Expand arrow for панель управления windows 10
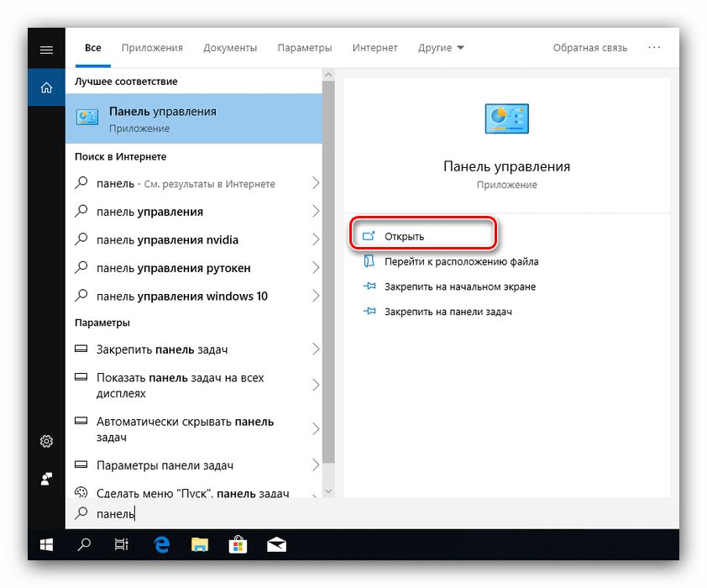Viewport: 707px width, 588px height. 316,296
